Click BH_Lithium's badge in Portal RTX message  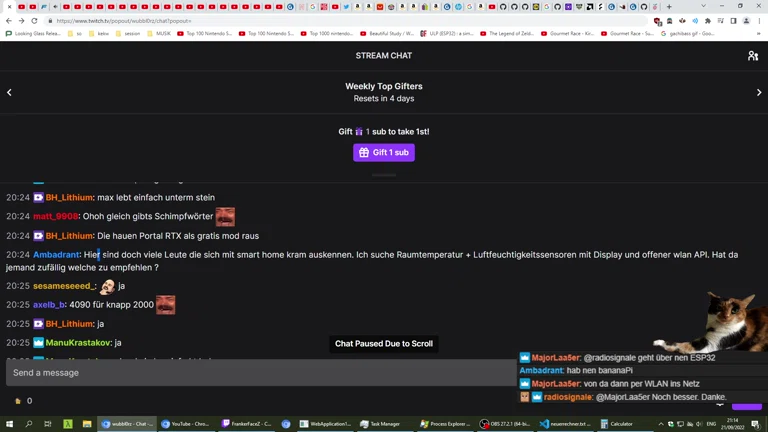38,236
